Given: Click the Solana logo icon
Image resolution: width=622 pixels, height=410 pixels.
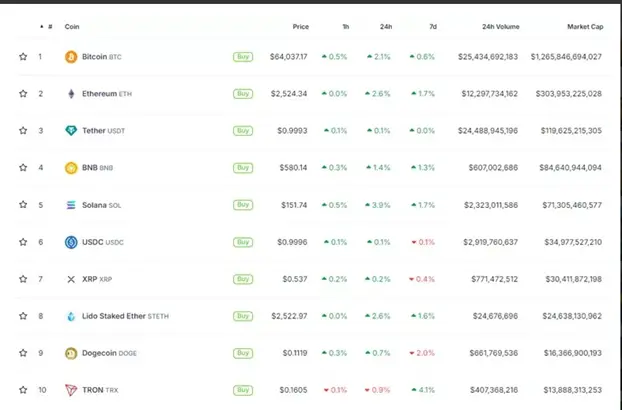Looking at the screenshot, I should (71, 205).
